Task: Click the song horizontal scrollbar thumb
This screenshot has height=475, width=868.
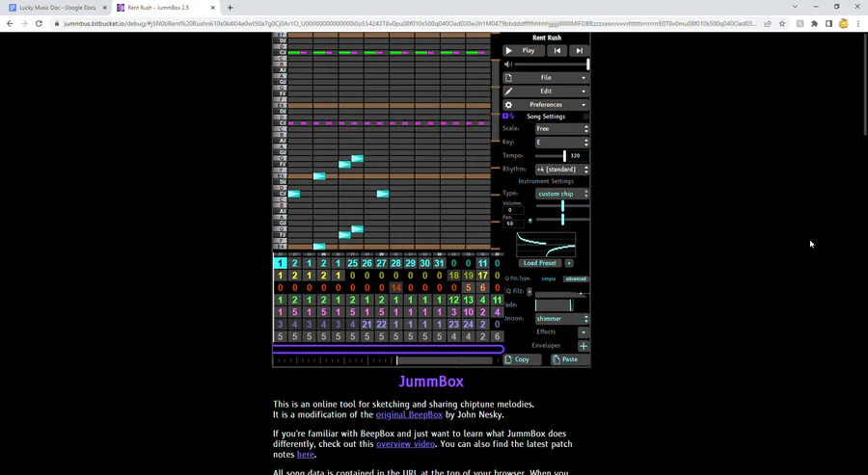Action: 445,360
